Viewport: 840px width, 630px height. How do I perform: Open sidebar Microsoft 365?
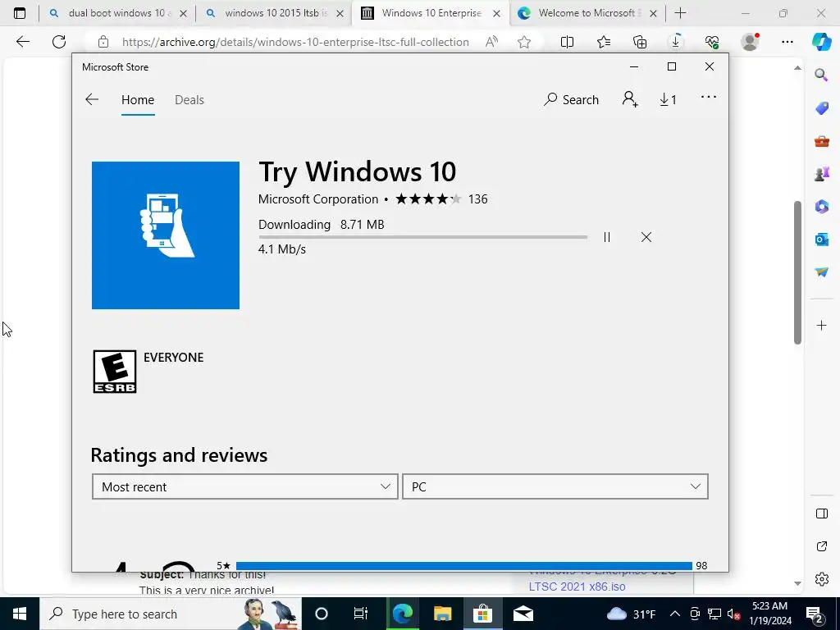click(821, 206)
